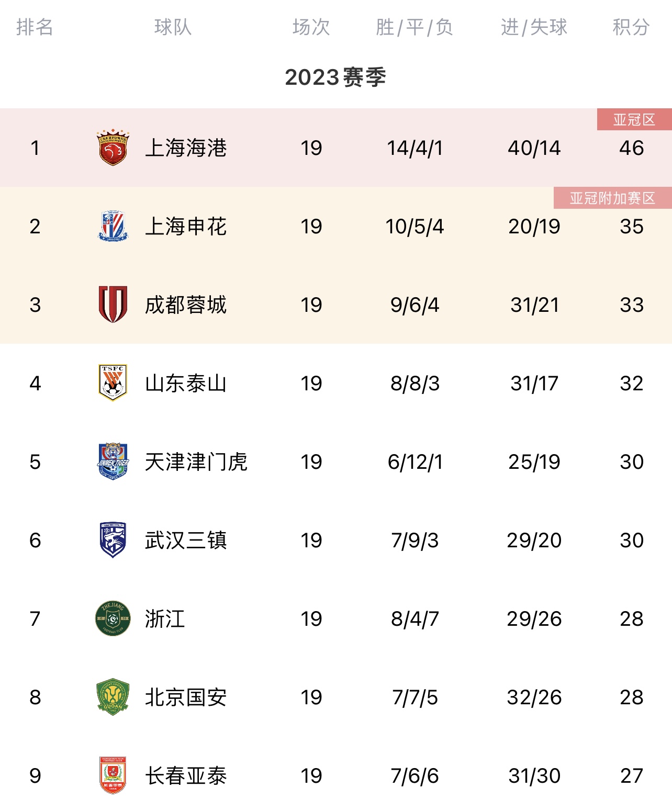Click the 进/失球 column header
Image resolution: width=672 pixels, height=811 pixels.
[534, 27]
